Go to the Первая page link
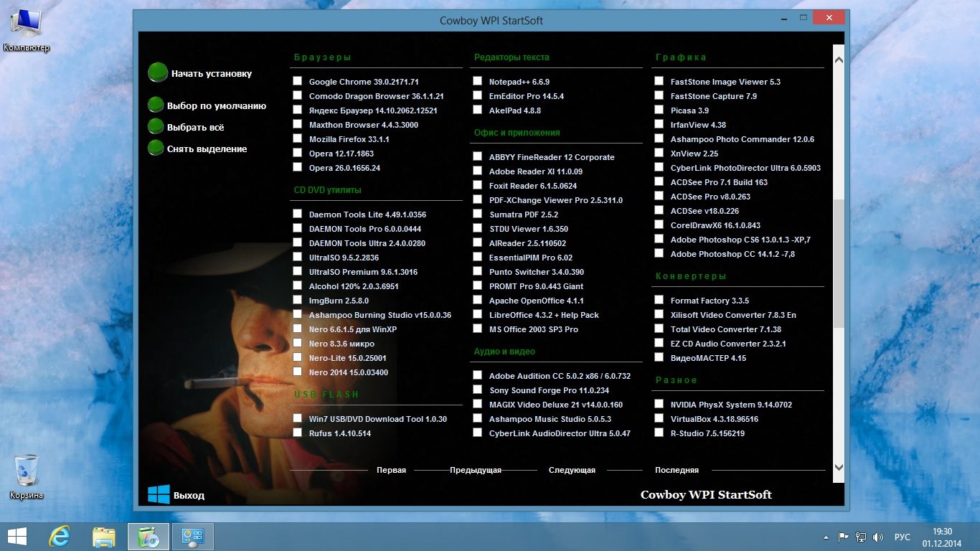Image resolution: width=980 pixels, height=551 pixels. tap(391, 470)
